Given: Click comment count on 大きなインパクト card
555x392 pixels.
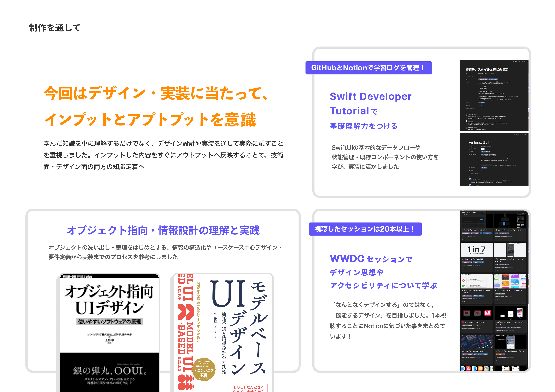Looking at the screenshot, I should tap(463, 302).
